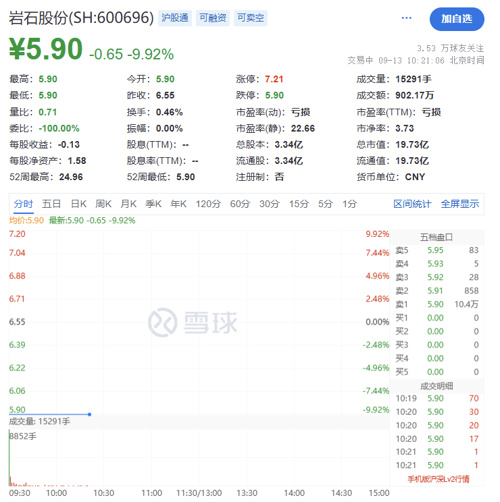This screenshot has width=500, height=502.
Task: Click the current price ¥5.90
Action: [x=46, y=49]
